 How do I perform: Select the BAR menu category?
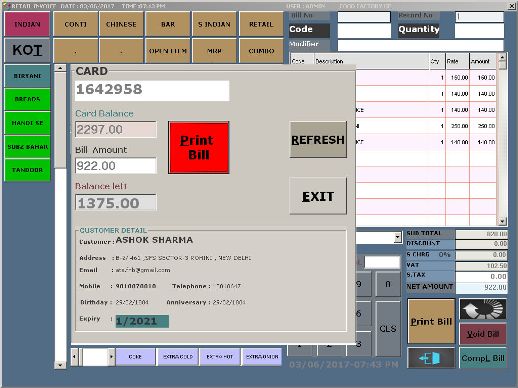pos(168,24)
